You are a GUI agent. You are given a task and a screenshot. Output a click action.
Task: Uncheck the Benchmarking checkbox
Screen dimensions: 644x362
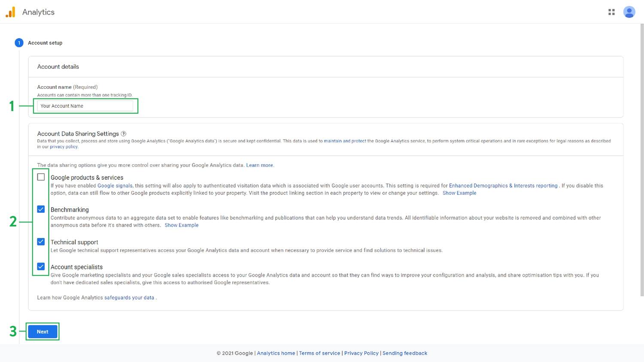(41, 209)
